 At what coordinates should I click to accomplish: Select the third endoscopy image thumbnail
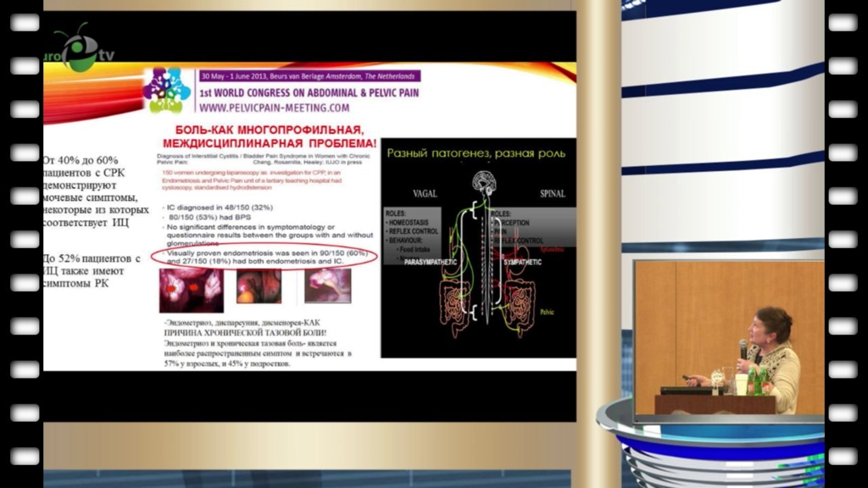(x=328, y=286)
